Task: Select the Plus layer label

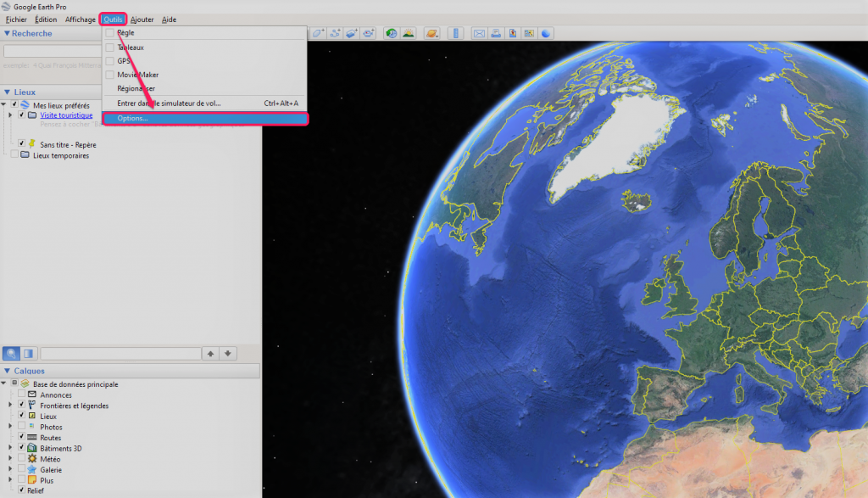Action: tap(47, 480)
